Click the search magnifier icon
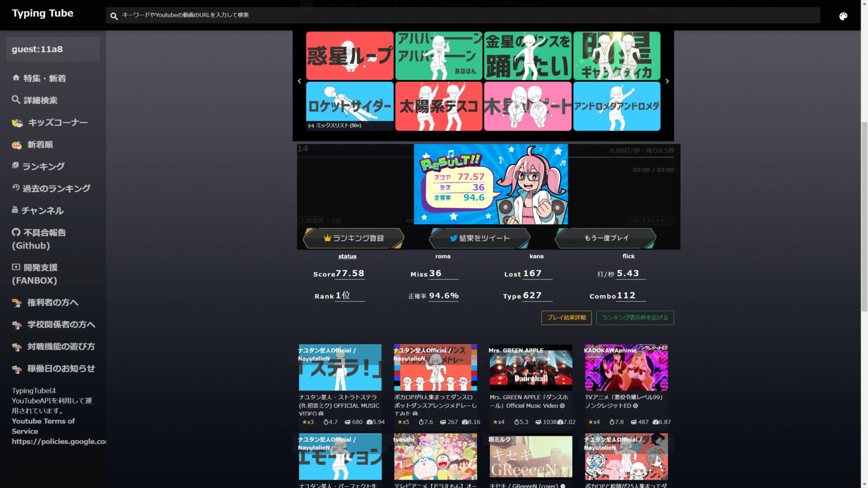 114,15
